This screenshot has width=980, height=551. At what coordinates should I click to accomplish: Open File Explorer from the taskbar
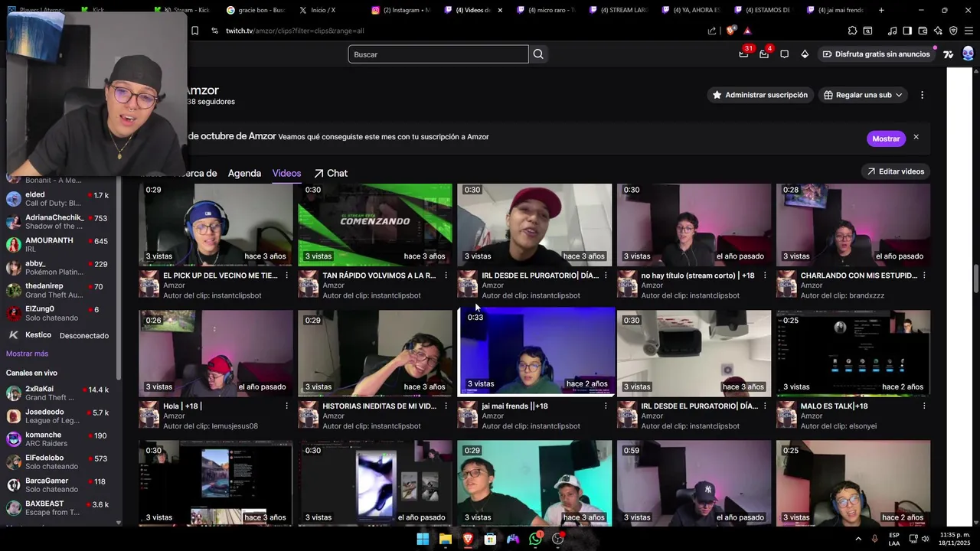point(445,539)
